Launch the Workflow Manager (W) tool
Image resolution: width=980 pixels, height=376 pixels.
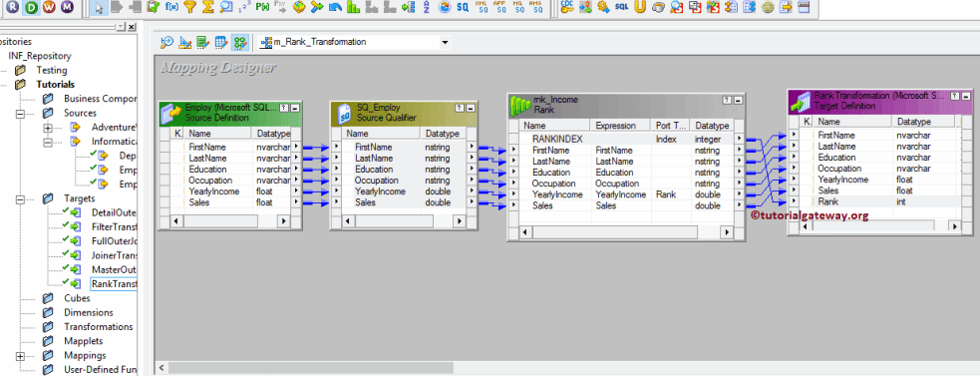coord(50,7)
